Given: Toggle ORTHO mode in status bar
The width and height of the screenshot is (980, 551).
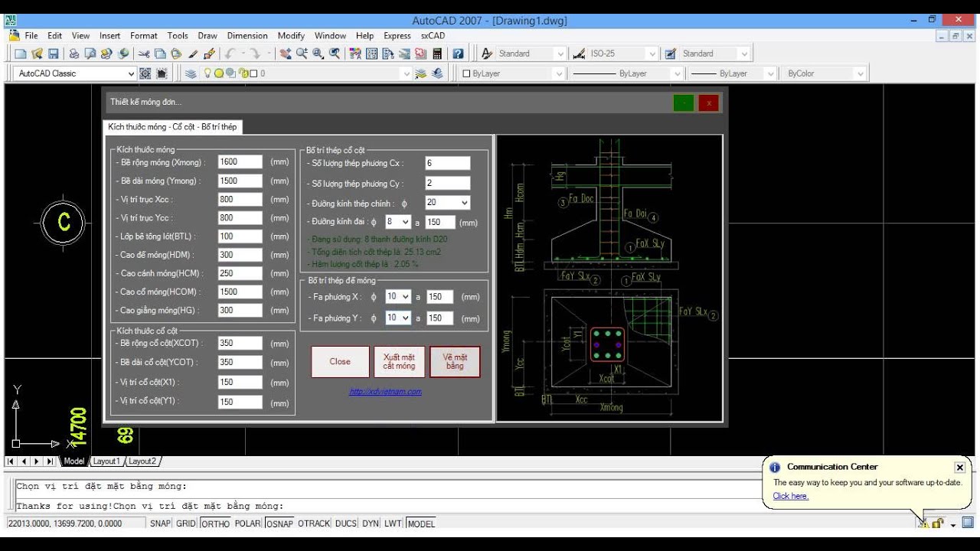Looking at the screenshot, I should coord(215,523).
